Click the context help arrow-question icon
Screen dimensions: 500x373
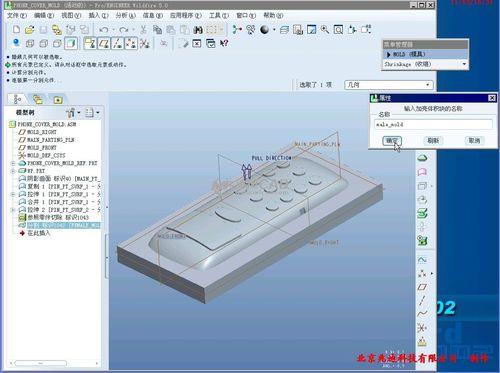(224, 43)
